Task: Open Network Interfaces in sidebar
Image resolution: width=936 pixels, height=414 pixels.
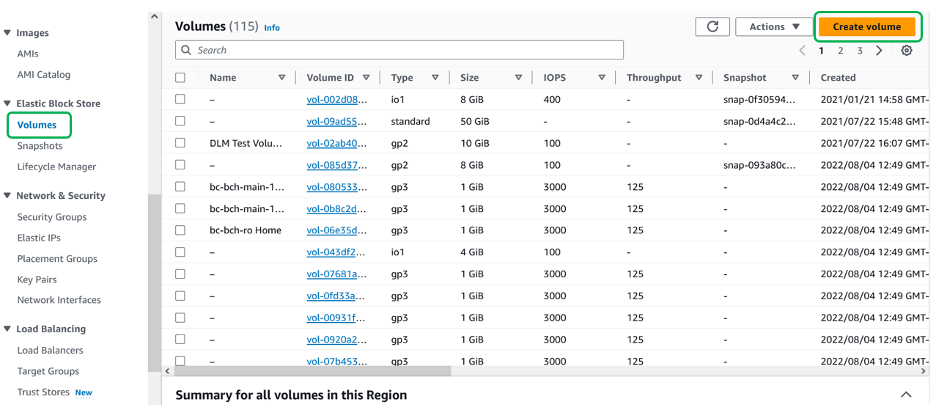Action: tap(58, 300)
